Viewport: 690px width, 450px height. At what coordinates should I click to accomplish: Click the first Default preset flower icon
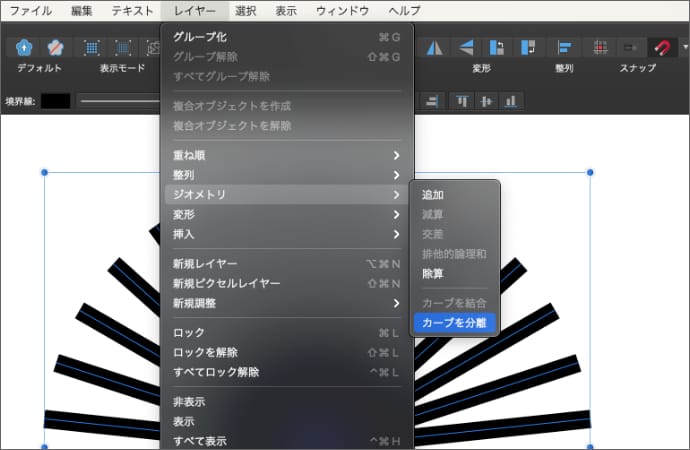pyautogui.click(x=24, y=47)
